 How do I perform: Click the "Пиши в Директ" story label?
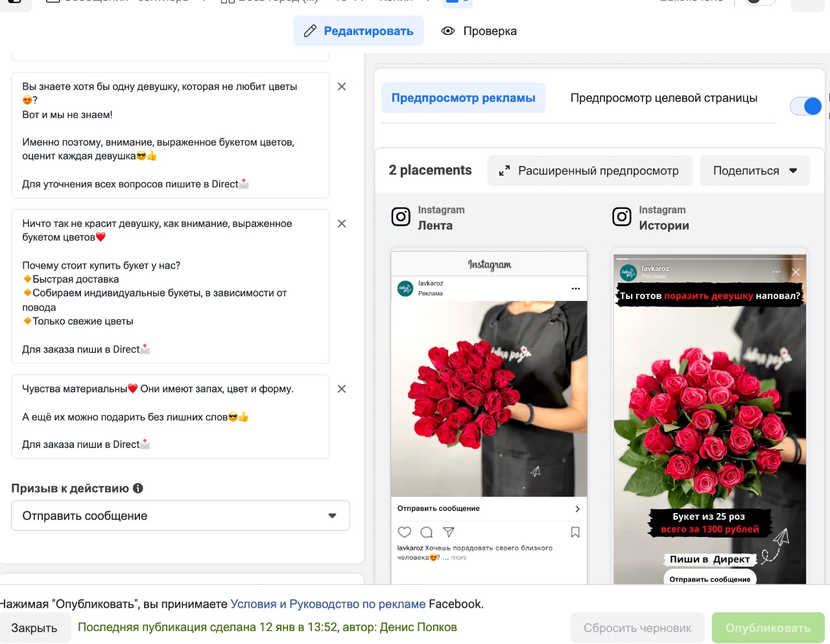pyautogui.click(x=709, y=559)
